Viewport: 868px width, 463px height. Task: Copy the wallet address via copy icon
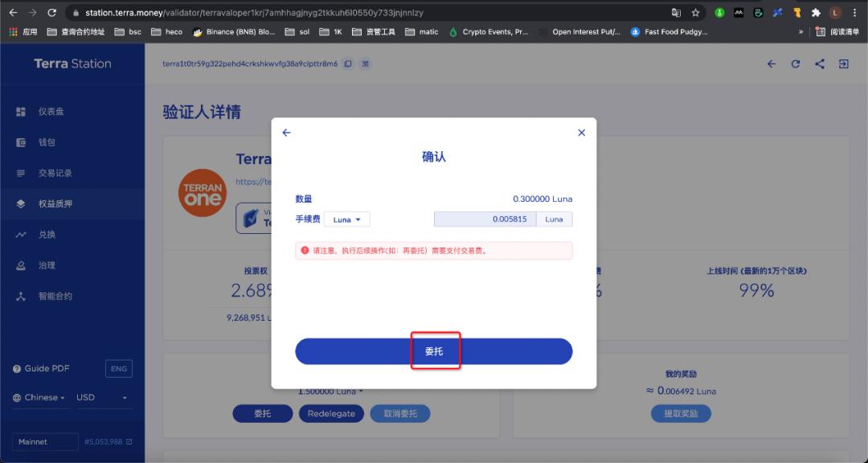(x=348, y=63)
